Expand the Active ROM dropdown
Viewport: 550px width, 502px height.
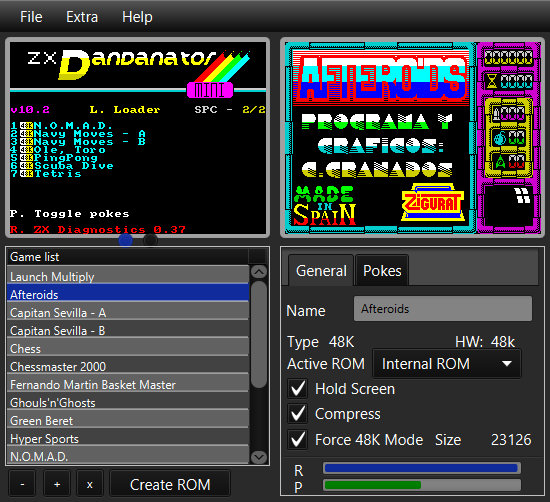click(447, 363)
